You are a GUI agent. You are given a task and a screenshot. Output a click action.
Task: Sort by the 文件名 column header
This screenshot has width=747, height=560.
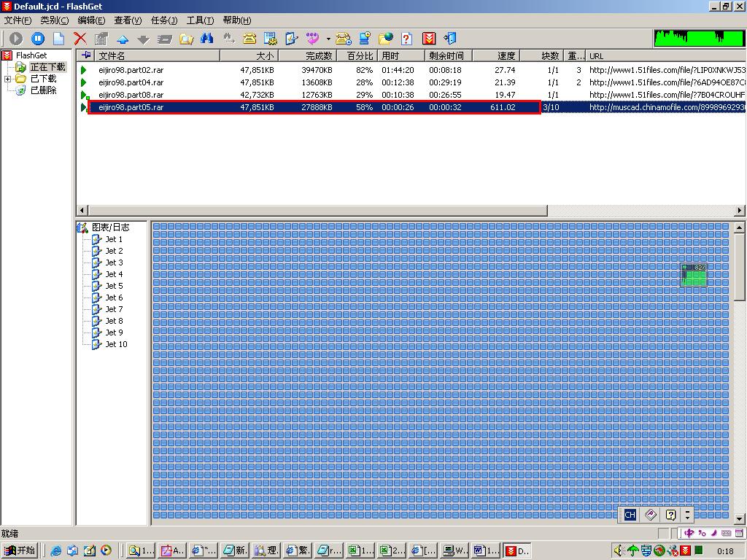point(158,55)
